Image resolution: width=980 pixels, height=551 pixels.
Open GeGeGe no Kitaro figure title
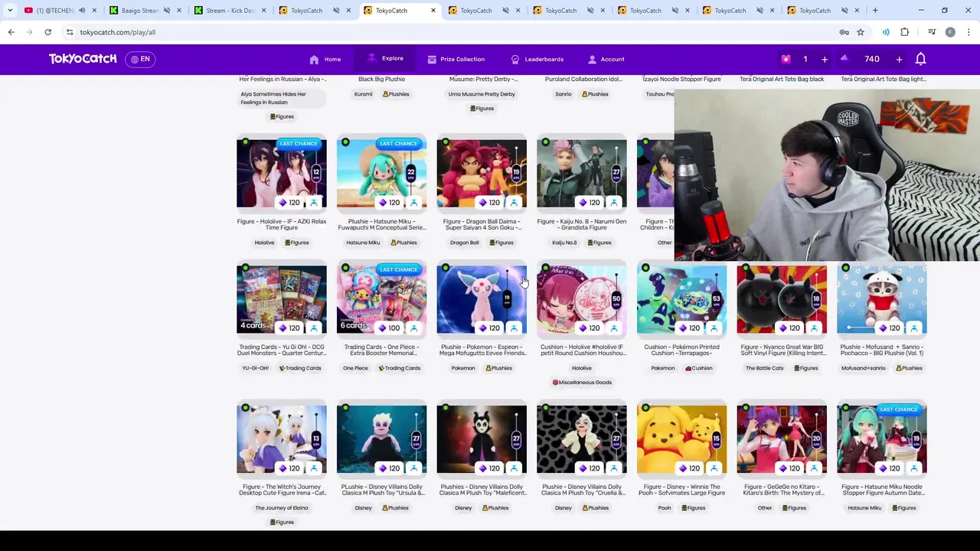[782, 490]
